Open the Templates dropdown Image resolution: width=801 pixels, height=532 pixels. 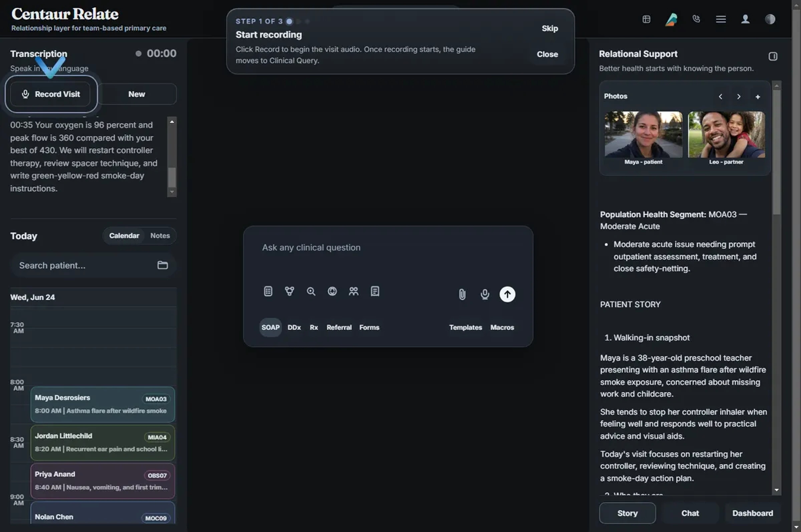click(466, 327)
